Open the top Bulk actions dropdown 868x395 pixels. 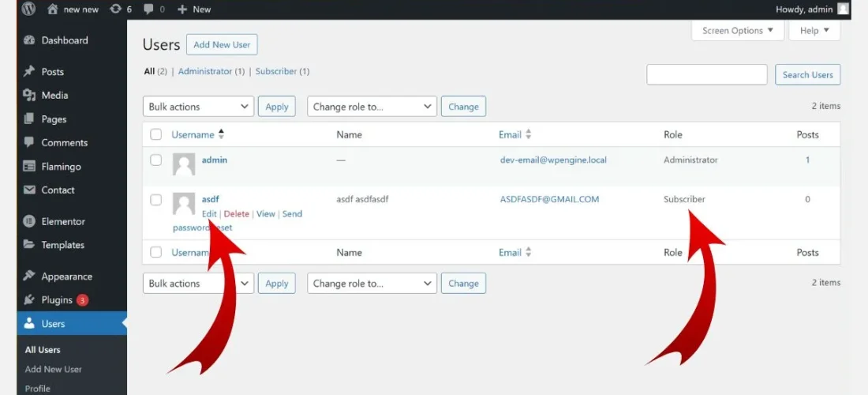click(198, 107)
